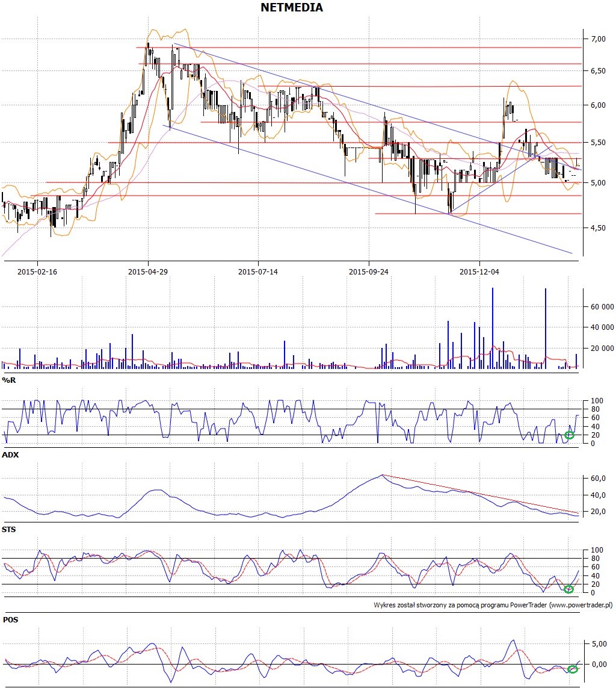Click the 5,50 price axis label

[598, 143]
